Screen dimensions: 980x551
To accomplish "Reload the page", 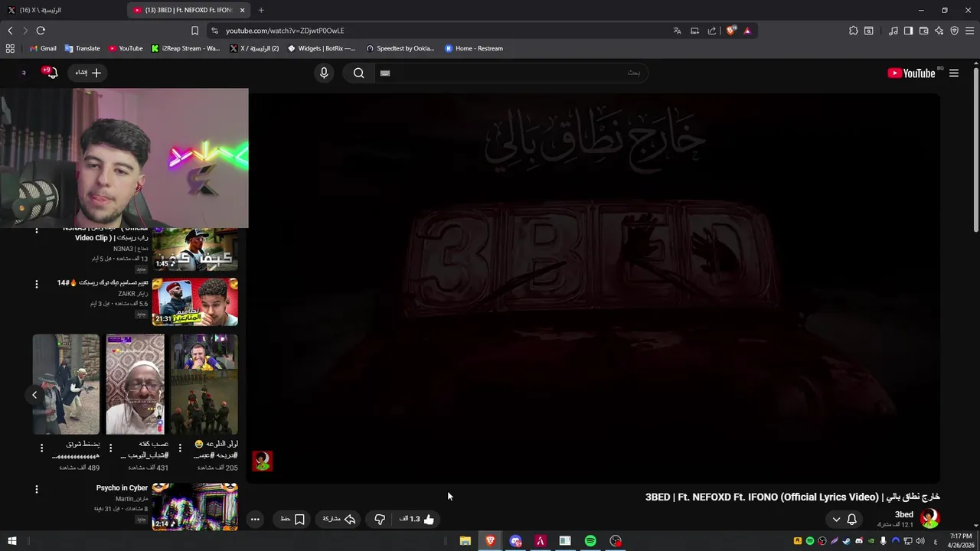I will point(41,31).
